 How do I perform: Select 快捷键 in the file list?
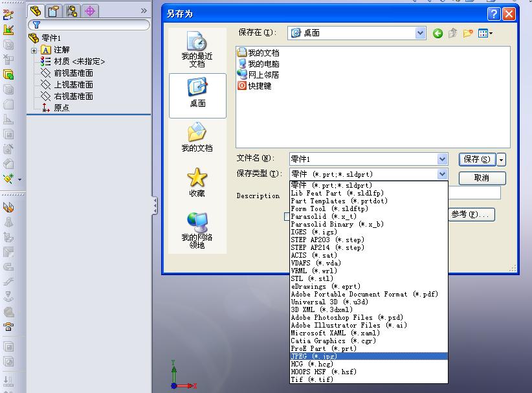pyautogui.click(x=254, y=85)
